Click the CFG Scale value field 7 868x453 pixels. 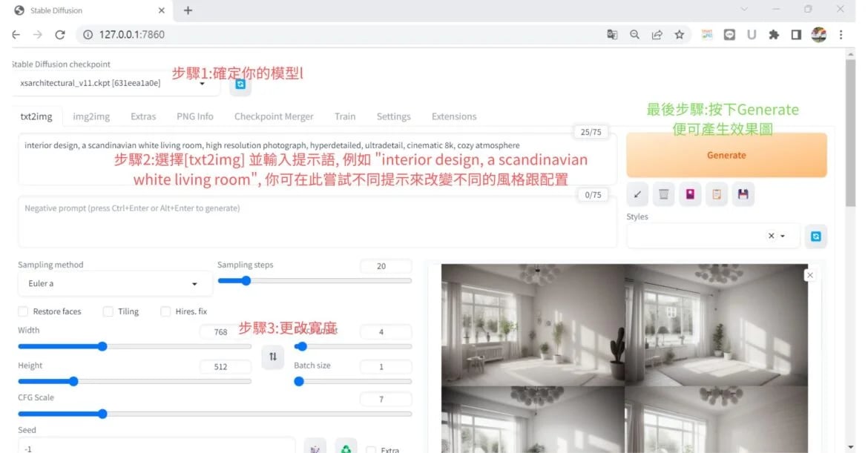point(385,400)
